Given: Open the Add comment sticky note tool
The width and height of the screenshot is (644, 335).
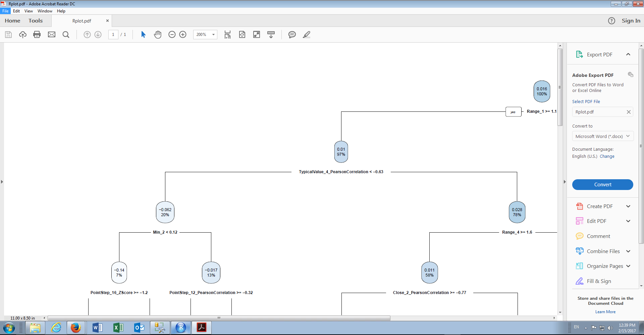Looking at the screenshot, I should pyautogui.click(x=292, y=35).
